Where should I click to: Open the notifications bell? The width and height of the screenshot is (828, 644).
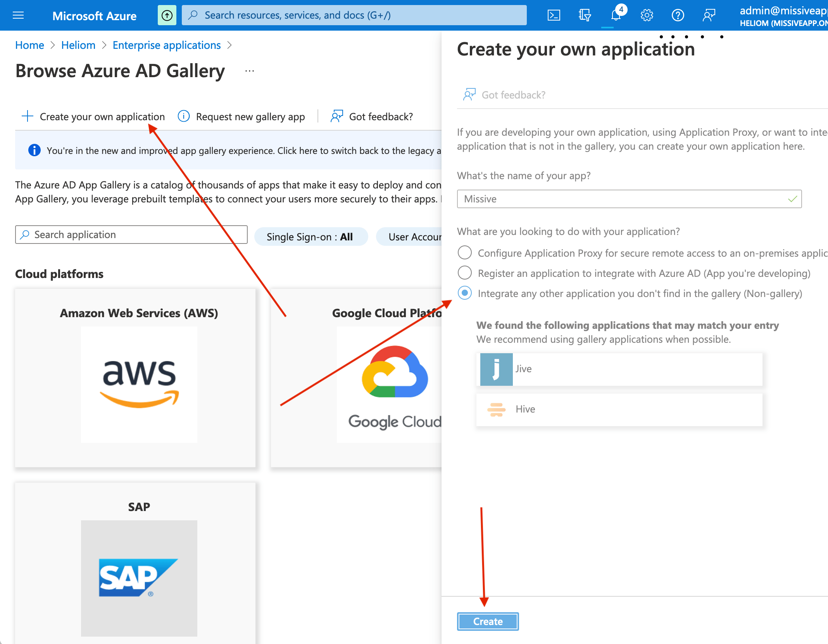pyautogui.click(x=616, y=16)
